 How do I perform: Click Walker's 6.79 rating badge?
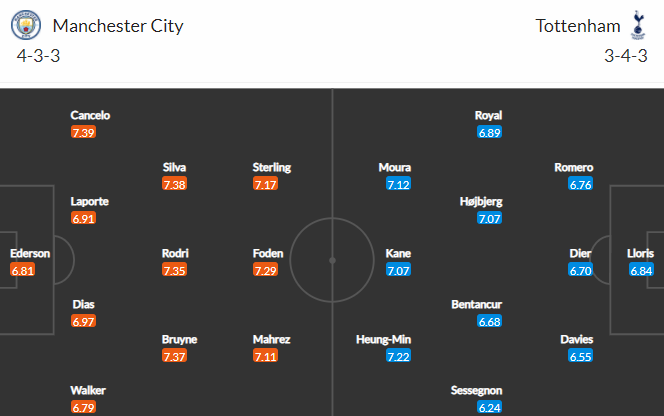coord(83,408)
